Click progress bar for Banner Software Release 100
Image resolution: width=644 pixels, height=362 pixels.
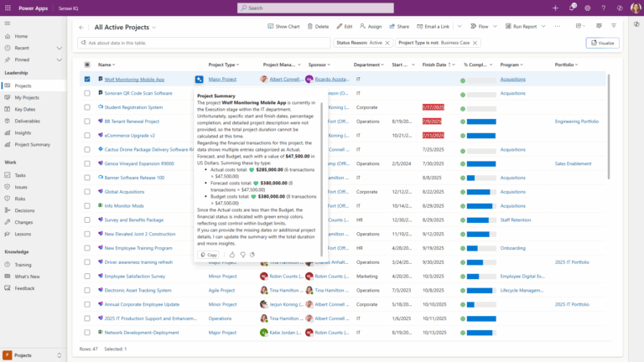(481, 178)
